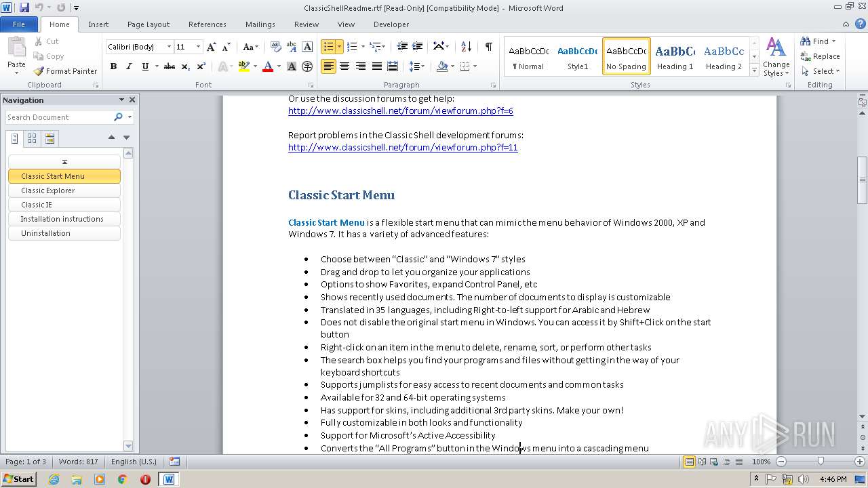
Task: Open viewforum.php?f=6 forum link
Action: click(x=401, y=111)
